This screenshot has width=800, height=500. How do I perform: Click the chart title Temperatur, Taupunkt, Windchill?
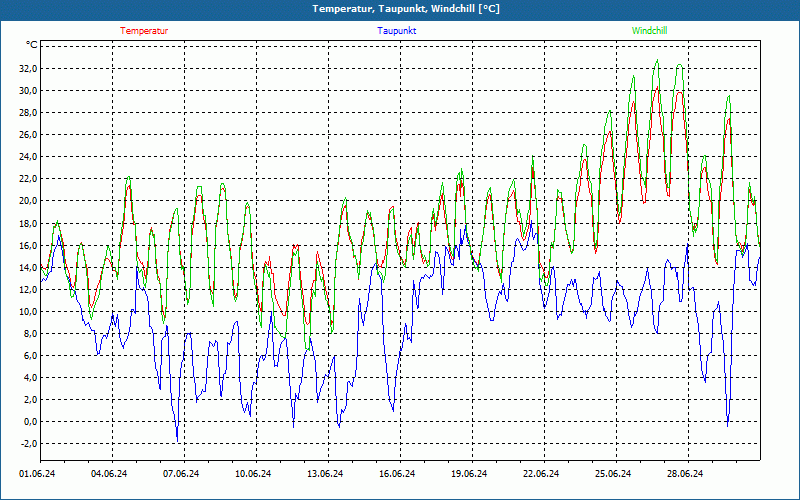[x=406, y=9]
